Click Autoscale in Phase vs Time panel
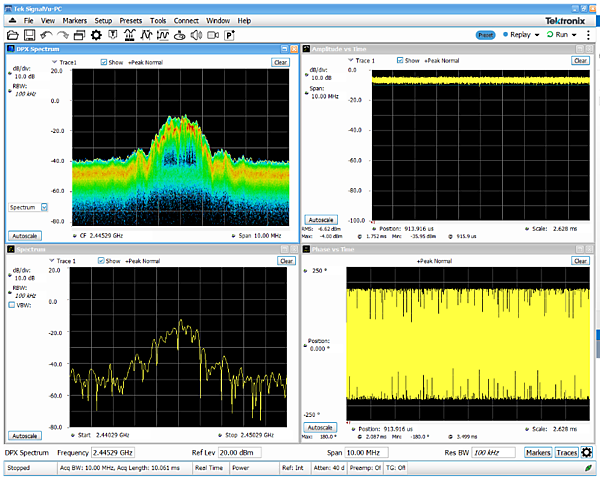This screenshot has width=600, height=480. 319,427
